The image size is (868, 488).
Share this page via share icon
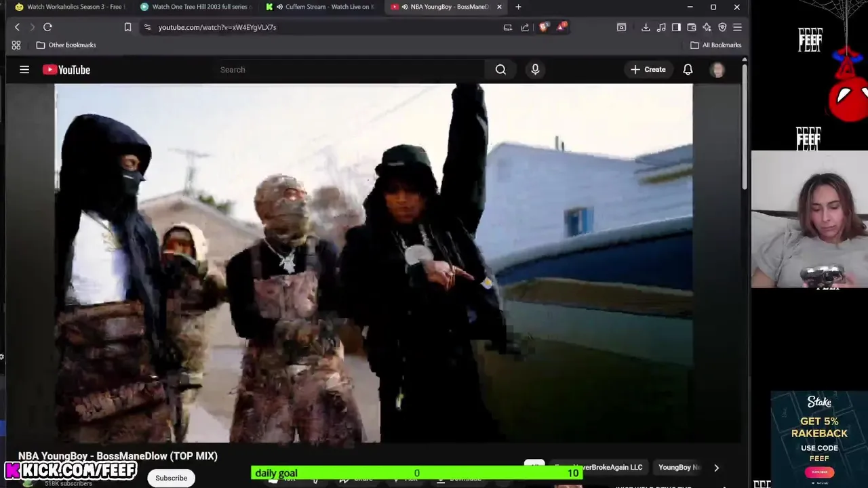[524, 27]
